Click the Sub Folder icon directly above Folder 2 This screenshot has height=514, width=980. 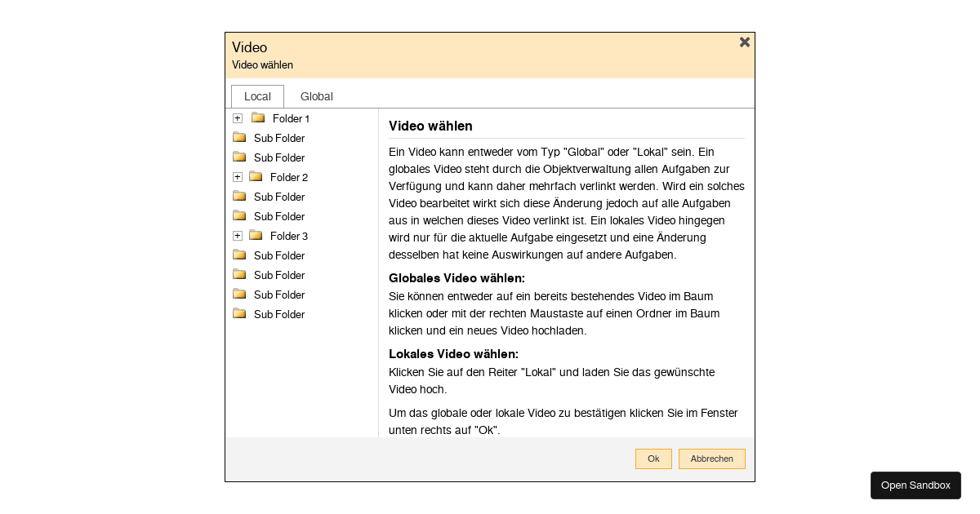(238, 157)
